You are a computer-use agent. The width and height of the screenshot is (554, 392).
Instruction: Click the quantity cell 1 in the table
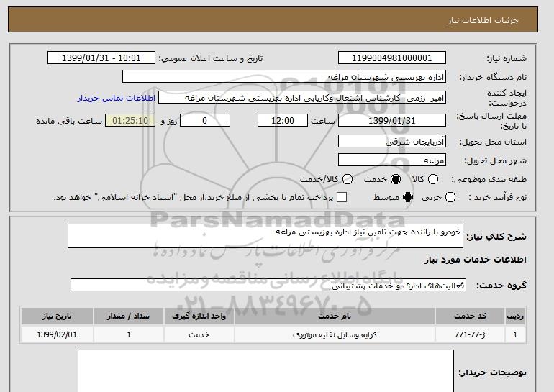click(129, 334)
